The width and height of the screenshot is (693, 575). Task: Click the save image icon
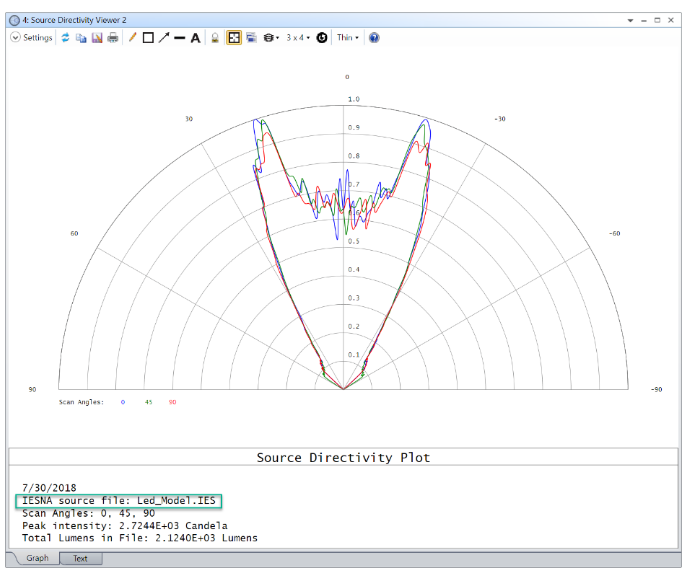[97, 38]
